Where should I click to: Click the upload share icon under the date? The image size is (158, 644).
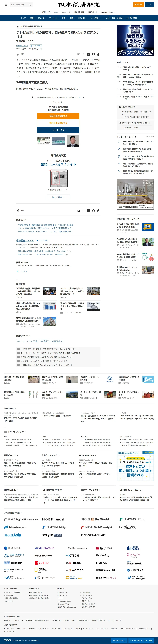click(98, 54)
